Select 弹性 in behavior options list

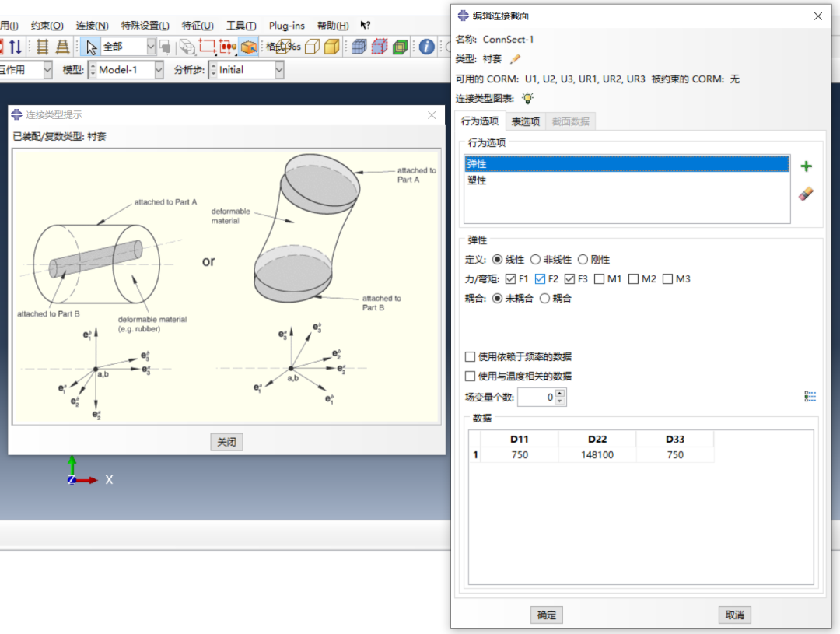click(627, 164)
